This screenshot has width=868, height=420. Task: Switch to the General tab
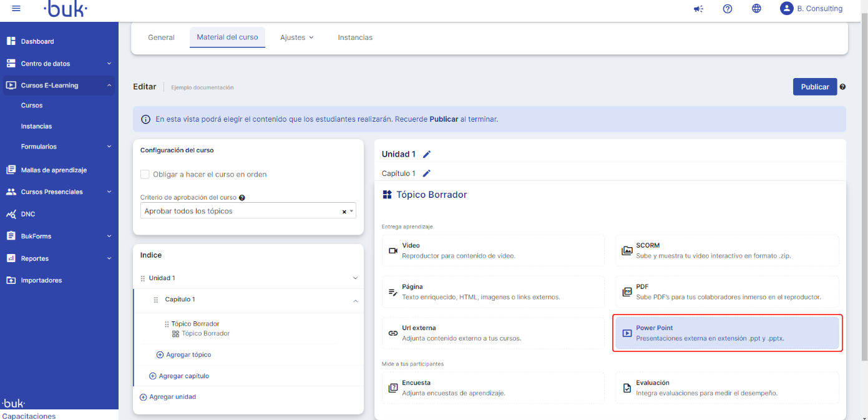[161, 37]
